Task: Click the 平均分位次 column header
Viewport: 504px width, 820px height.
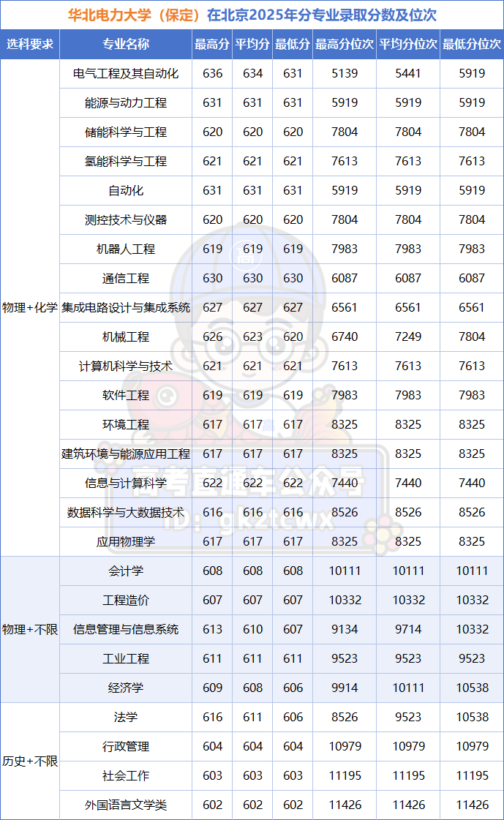Action: point(407,45)
